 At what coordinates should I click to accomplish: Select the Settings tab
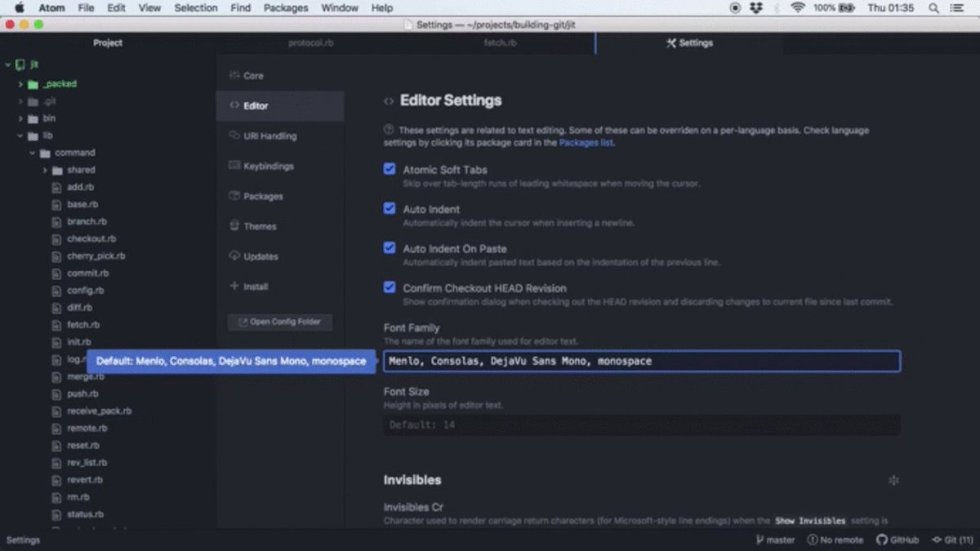pos(689,43)
